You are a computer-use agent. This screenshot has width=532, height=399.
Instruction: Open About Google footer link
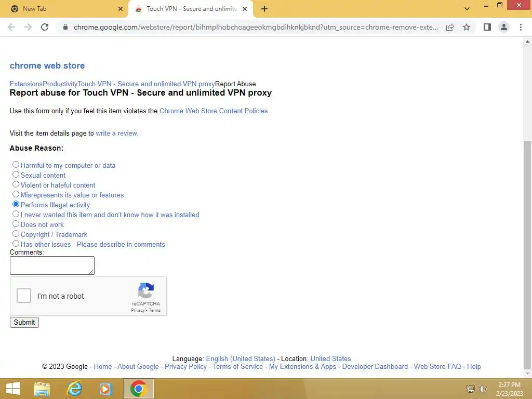(138, 366)
